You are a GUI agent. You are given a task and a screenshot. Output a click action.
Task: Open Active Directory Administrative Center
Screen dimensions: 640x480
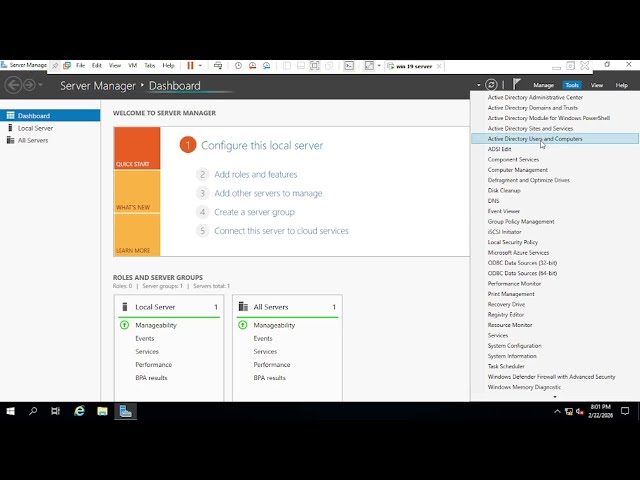(x=535, y=97)
